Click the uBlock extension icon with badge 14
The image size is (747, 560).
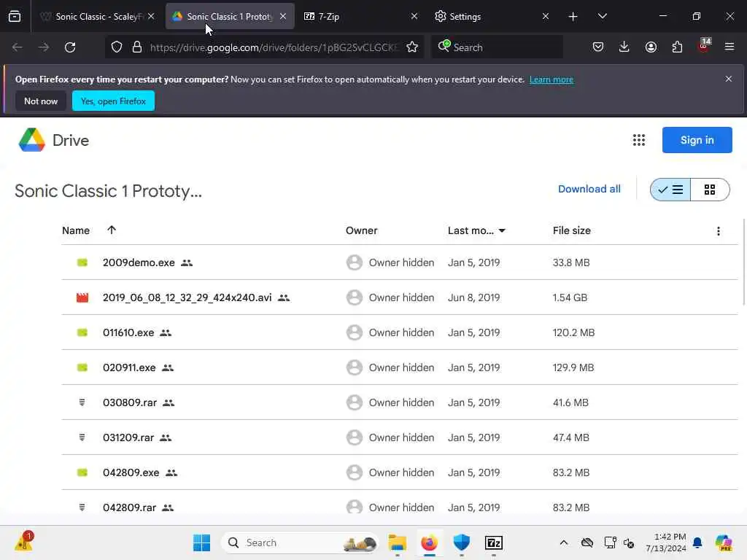[x=704, y=46]
